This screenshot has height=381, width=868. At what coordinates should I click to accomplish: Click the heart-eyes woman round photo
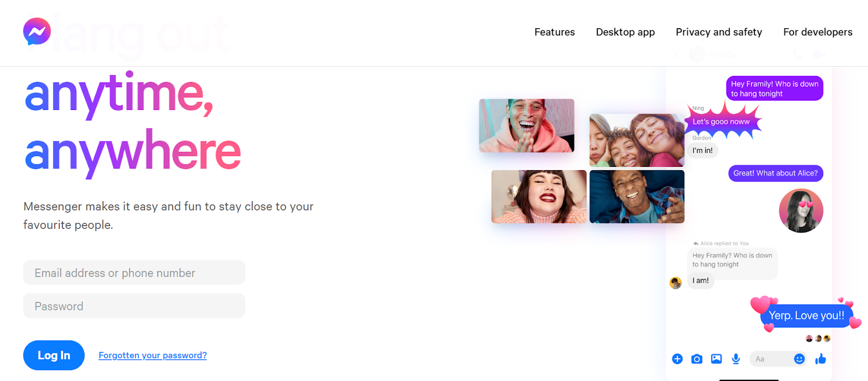pyautogui.click(x=801, y=210)
